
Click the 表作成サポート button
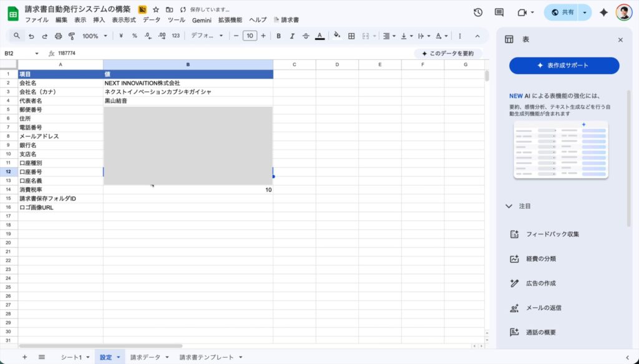[x=564, y=65]
